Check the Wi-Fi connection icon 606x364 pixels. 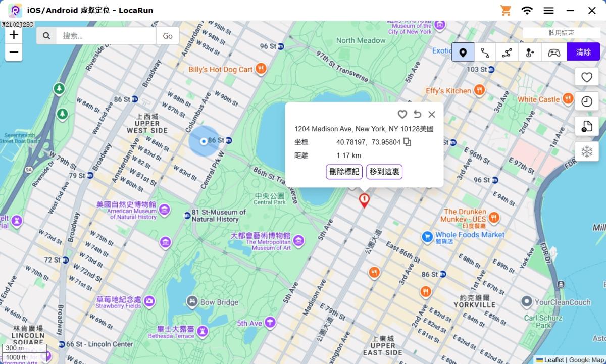pyautogui.click(x=527, y=10)
